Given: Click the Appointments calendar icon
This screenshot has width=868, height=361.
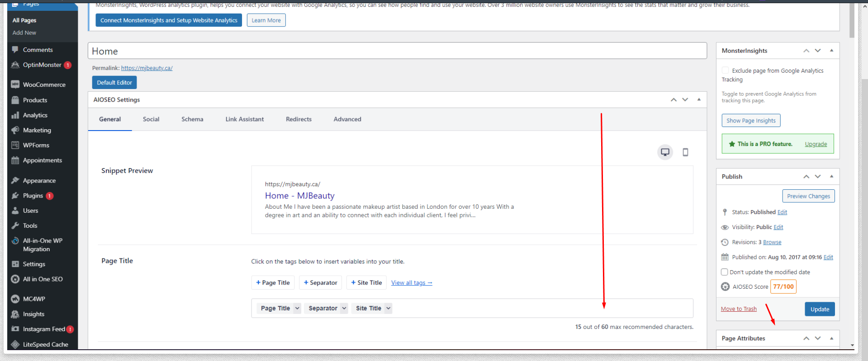Looking at the screenshot, I should point(15,160).
